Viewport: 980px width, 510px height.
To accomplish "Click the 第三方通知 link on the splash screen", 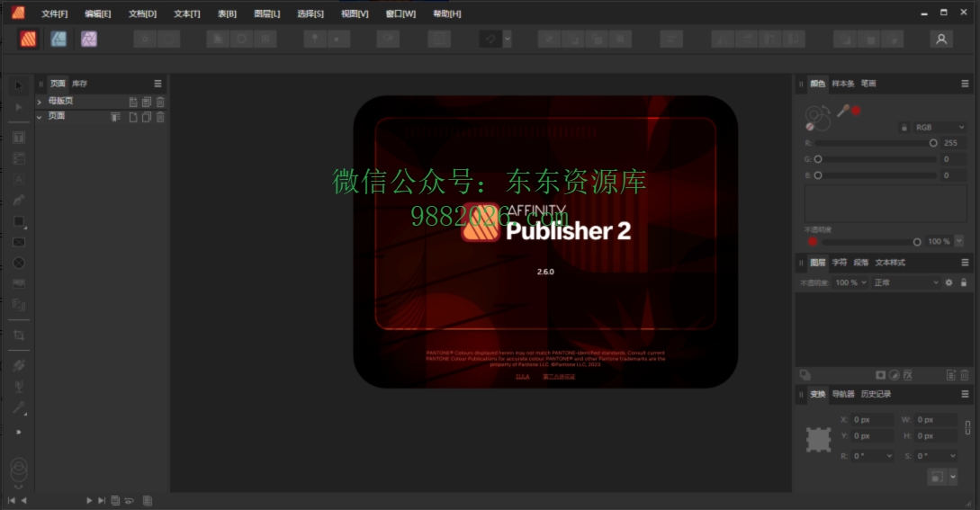I will 559,377.
